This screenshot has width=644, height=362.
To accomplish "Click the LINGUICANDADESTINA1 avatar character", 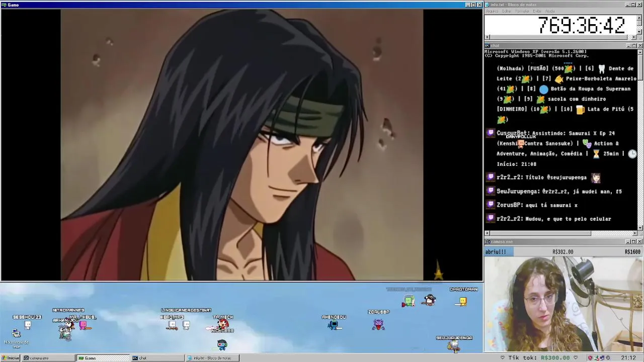I will pos(186,325).
